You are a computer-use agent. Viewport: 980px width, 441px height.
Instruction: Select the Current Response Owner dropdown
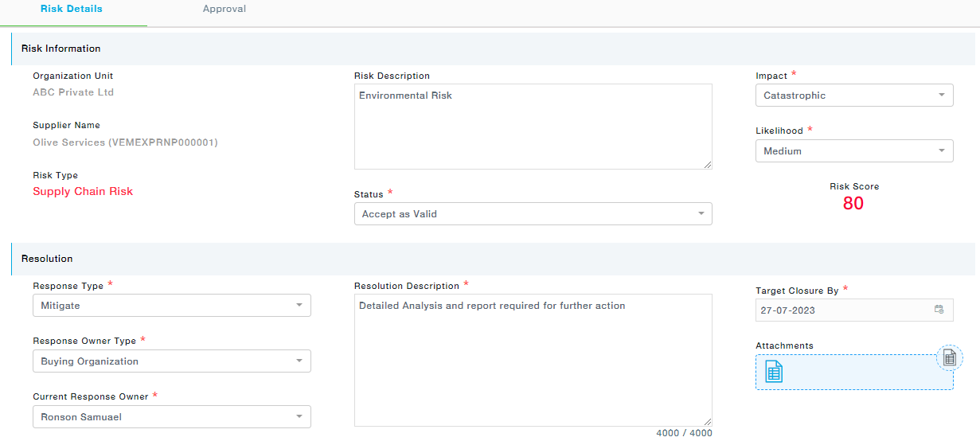[x=171, y=417]
